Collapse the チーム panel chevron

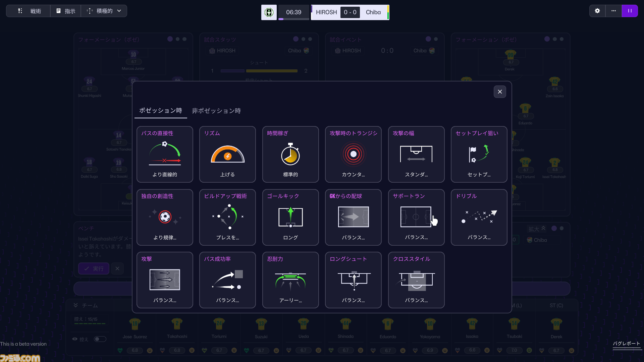76,305
